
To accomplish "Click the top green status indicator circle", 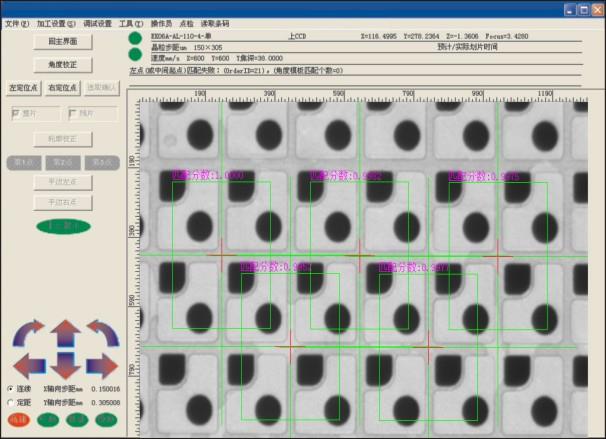I will pyautogui.click(x=135, y=39).
